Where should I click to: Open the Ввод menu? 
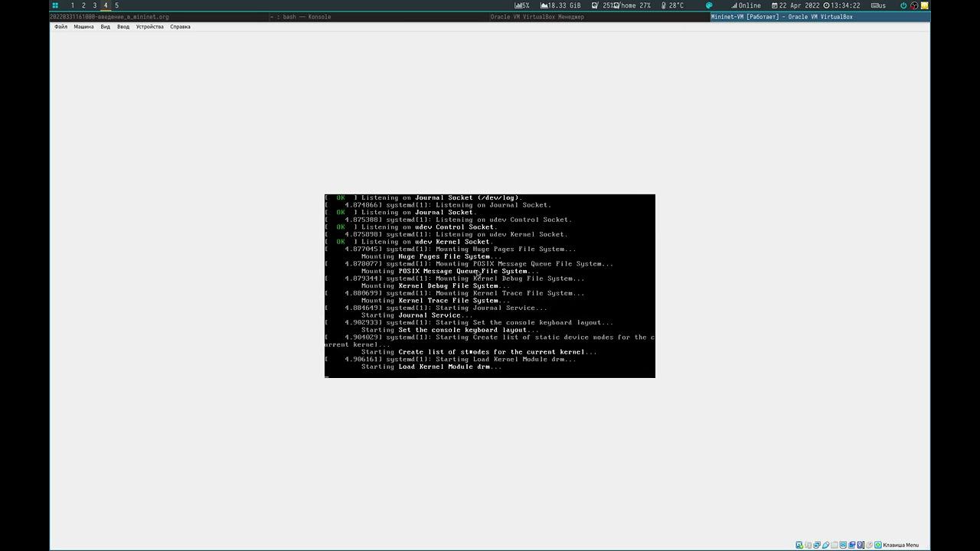click(x=122, y=27)
